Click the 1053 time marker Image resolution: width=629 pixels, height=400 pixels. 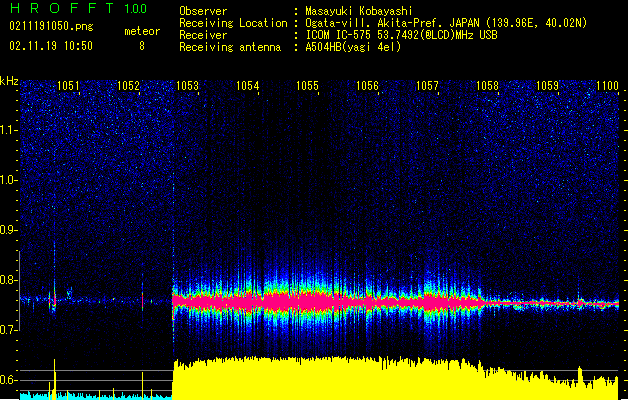click(187, 85)
